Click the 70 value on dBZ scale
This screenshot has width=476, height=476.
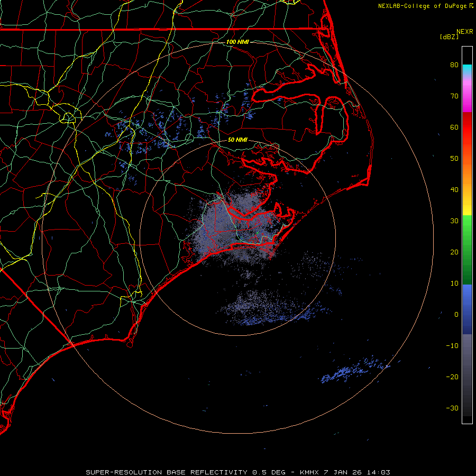[x=454, y=96]
